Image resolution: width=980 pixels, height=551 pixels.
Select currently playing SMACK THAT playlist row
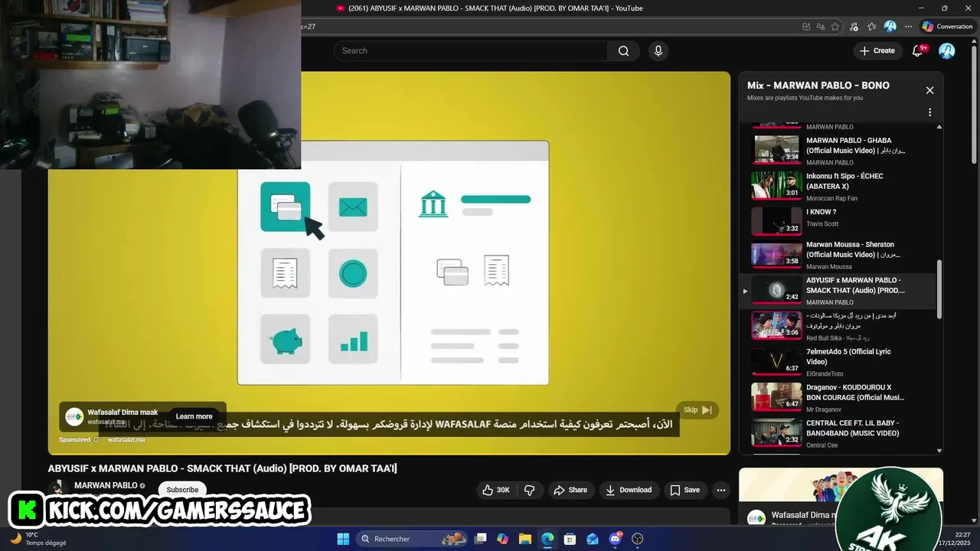tap(838, 291)
